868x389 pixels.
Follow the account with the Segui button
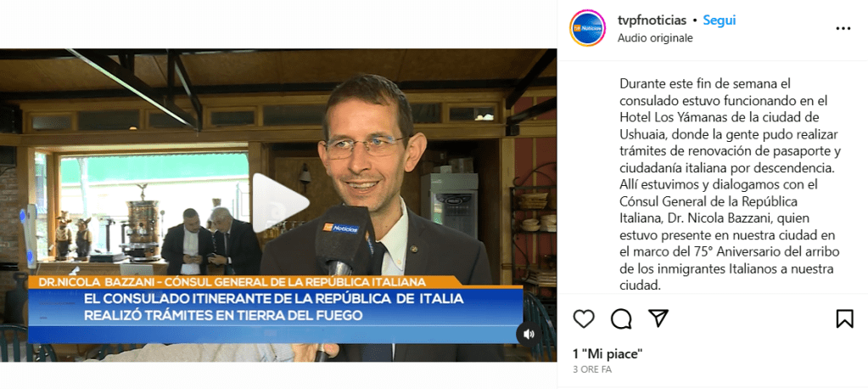tap(719, 20)
